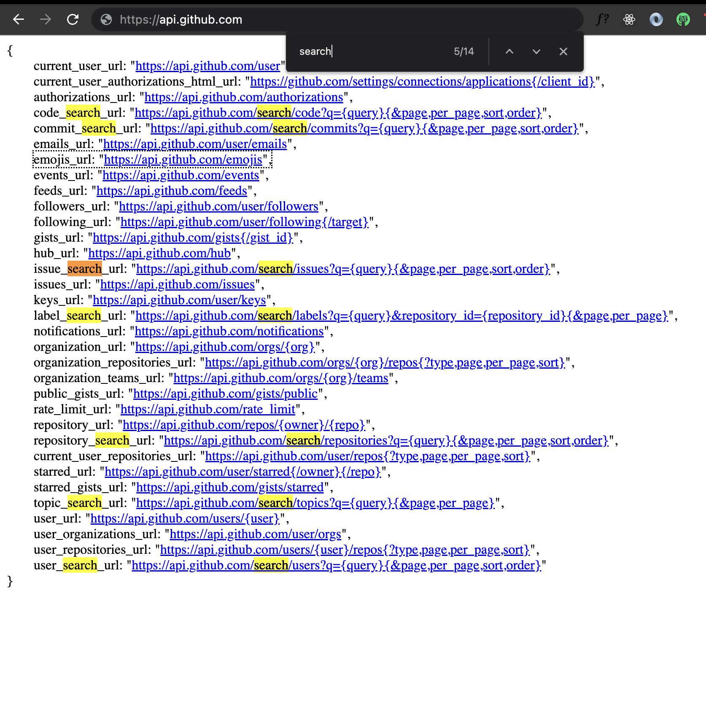
Task: Open the rate_limit_url link
Action: click(x=208, y=410)
